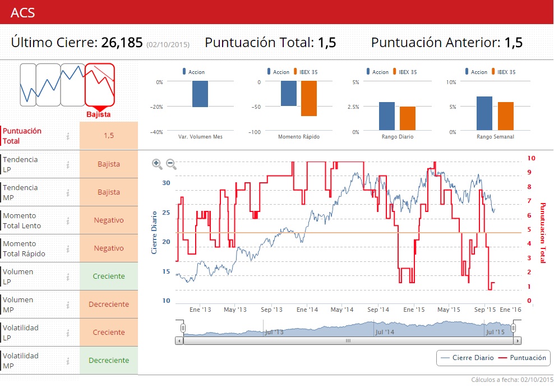Click the blue bar in Var. Volumen Mes
Viewport: 554px width, 392px height.
[x=200, y=94]
